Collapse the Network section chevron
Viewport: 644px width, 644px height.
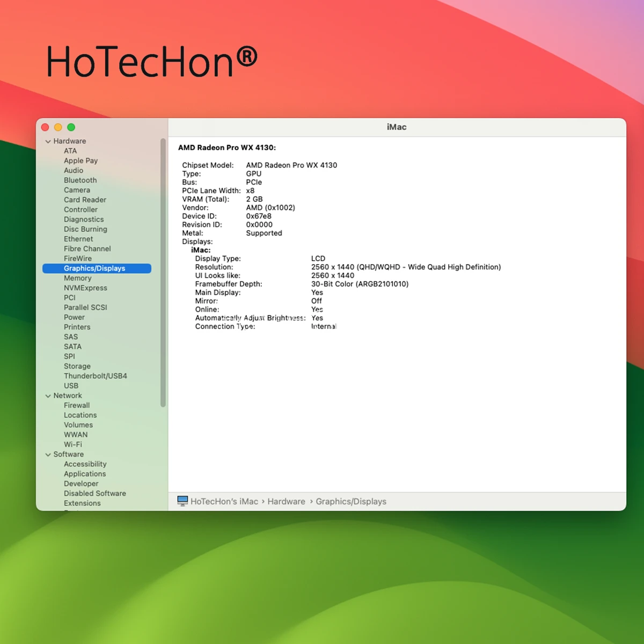click(48, 396)
